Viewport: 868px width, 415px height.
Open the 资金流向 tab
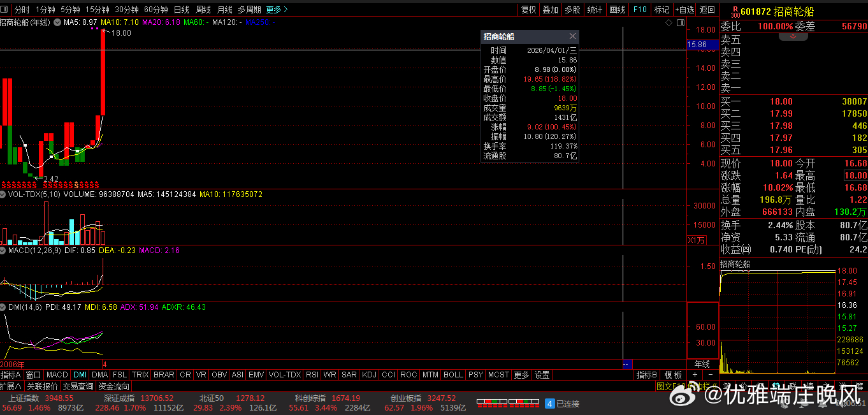114,386
